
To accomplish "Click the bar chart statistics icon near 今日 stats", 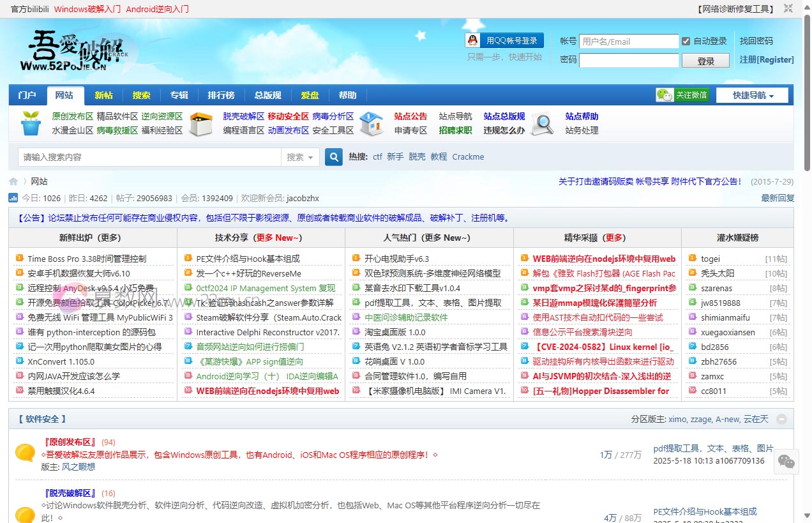I will click(x=14, y=198).
